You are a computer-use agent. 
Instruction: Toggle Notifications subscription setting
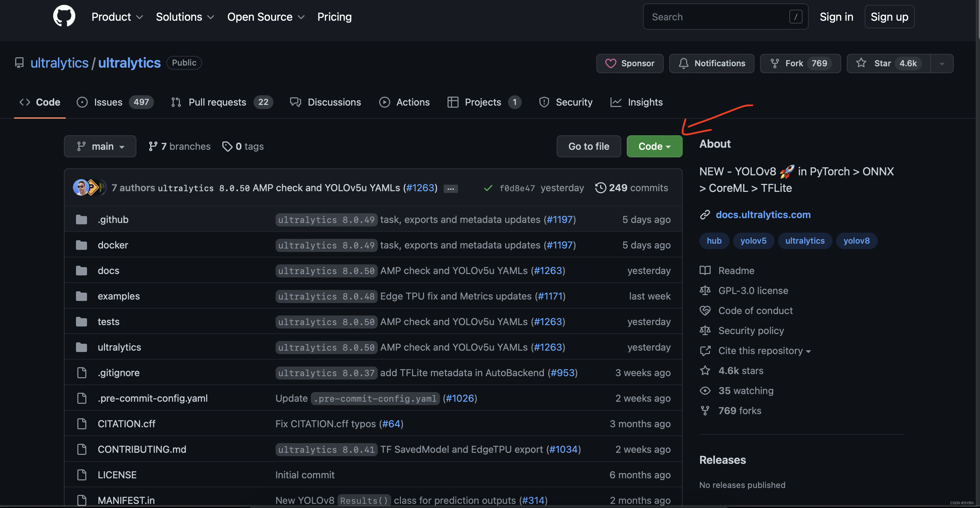pyautogui.click(x=712, y=63)
